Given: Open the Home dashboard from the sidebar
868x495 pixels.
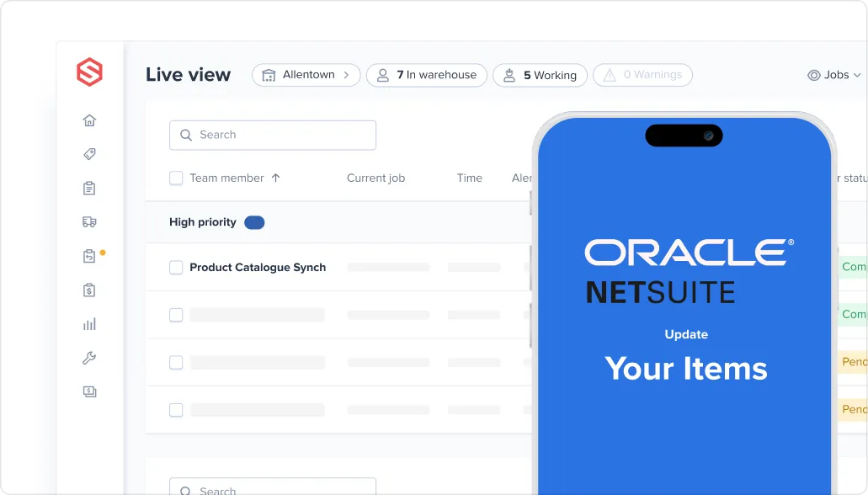Looking at the screenshot, I should [x=89, y=120].
